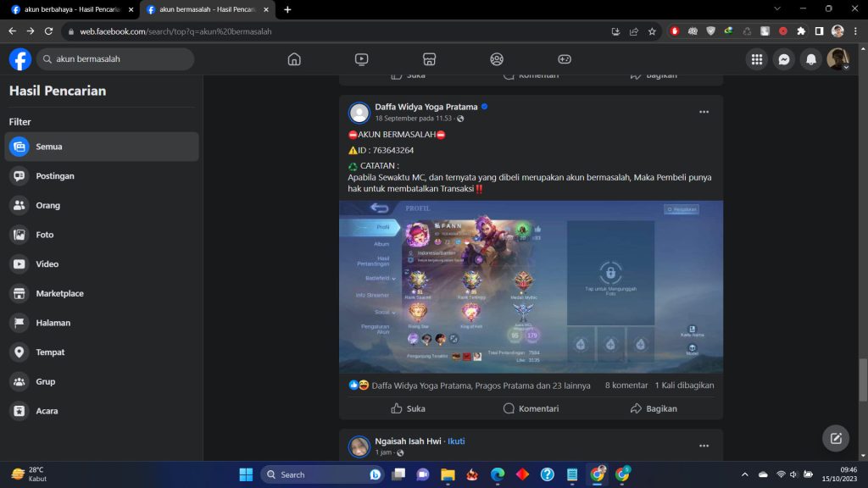Image resolution: width=868 pixels, height=488 pixels.
Task: Share Daffa's post via Bagikan
Action: click(x=654, y=408)
